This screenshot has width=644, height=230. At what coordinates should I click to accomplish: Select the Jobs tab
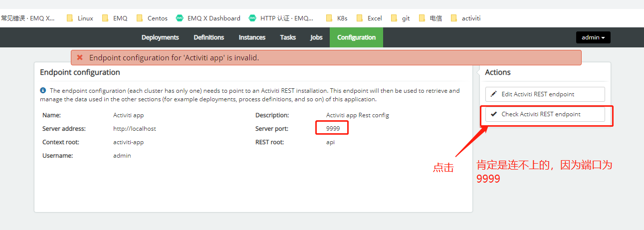coord(316,37)
